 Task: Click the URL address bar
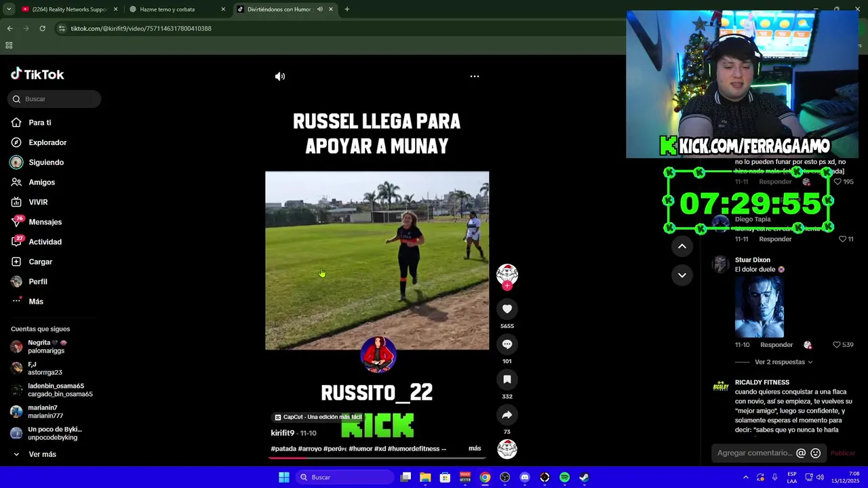339,28
